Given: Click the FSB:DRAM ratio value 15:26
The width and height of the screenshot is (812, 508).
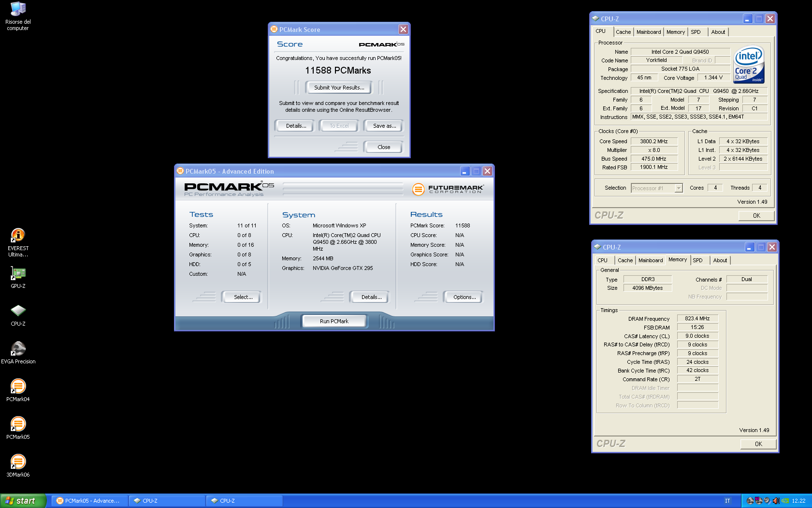Looking at the screenshot, I should click(x=697, y=327).
